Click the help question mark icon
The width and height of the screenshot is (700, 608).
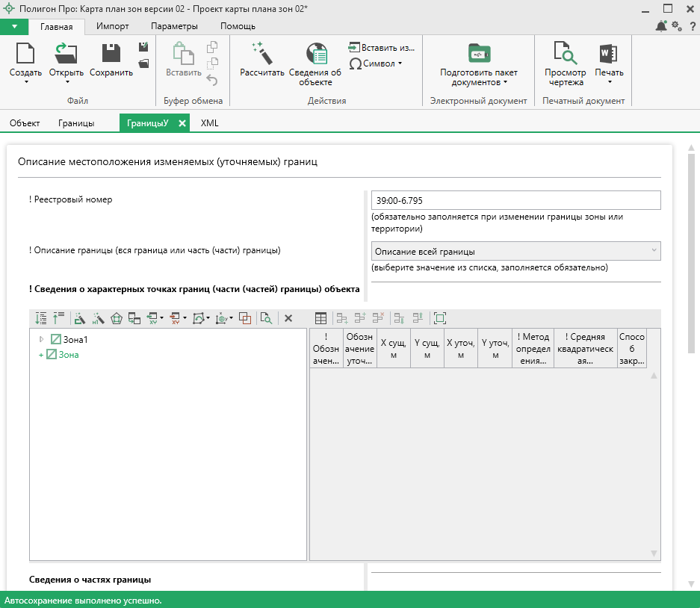693,26
